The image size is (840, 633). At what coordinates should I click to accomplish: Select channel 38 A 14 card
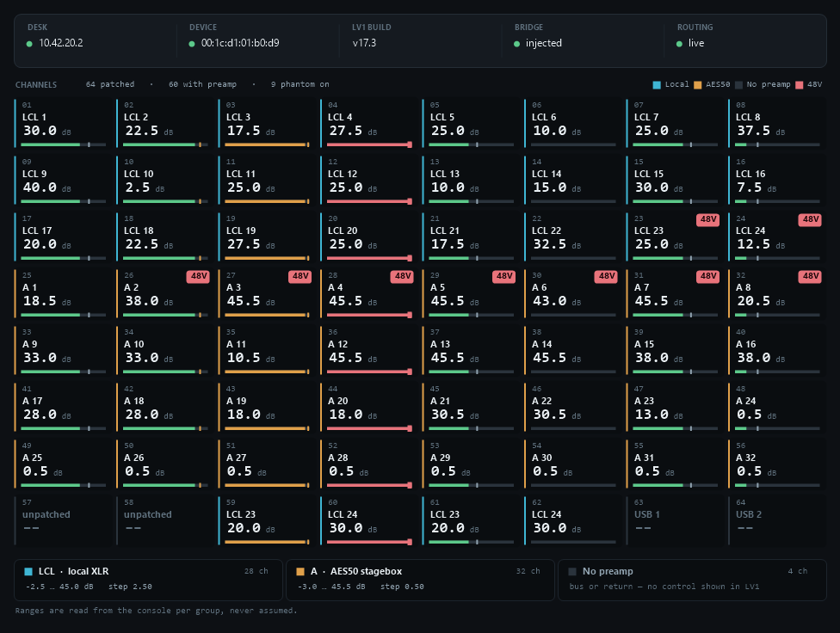(x=573, y=351)
